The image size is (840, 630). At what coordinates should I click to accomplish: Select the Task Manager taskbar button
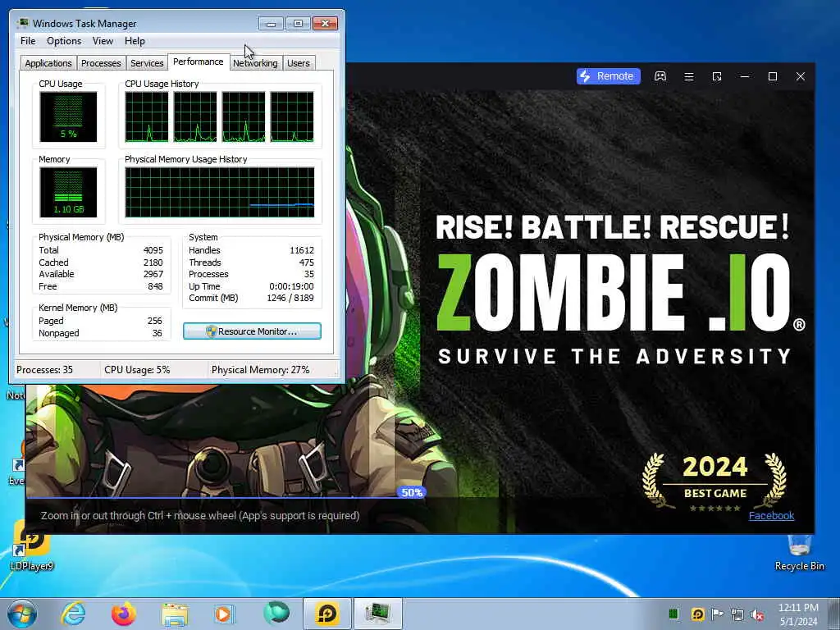point(377,614)
